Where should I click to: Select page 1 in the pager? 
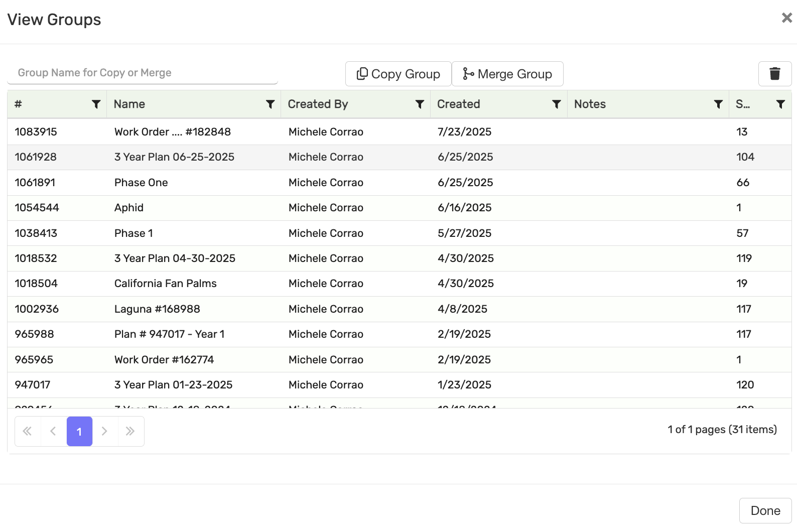(79, 431)
